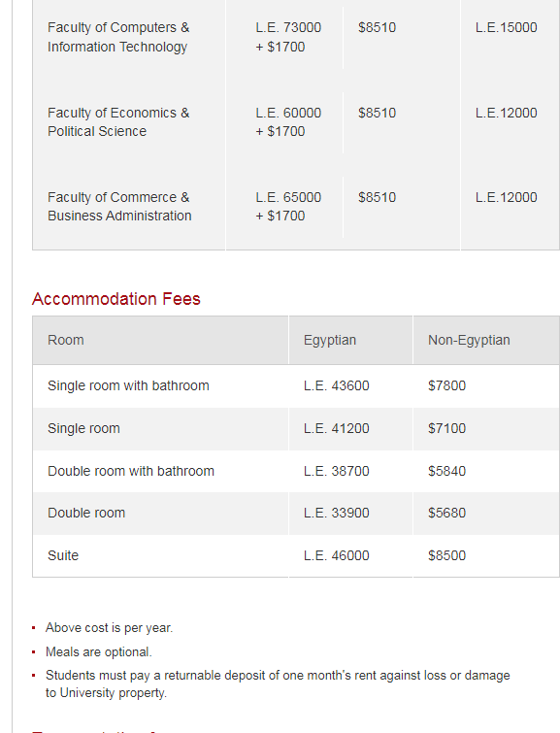Viewport: 560px width, 733px height.
Task: Click the $7800 non-Egyptian price
Action: click(x=446, y=385)
